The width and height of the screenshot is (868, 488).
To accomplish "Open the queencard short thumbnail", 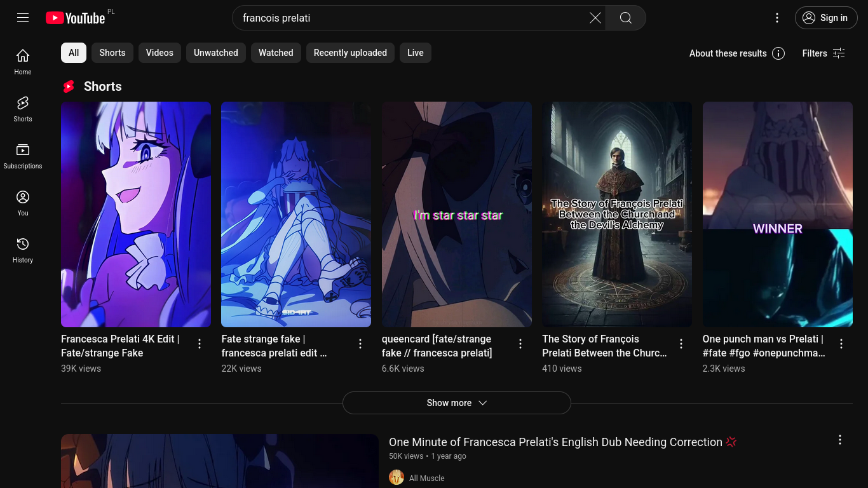I will (x=457, y=214).
